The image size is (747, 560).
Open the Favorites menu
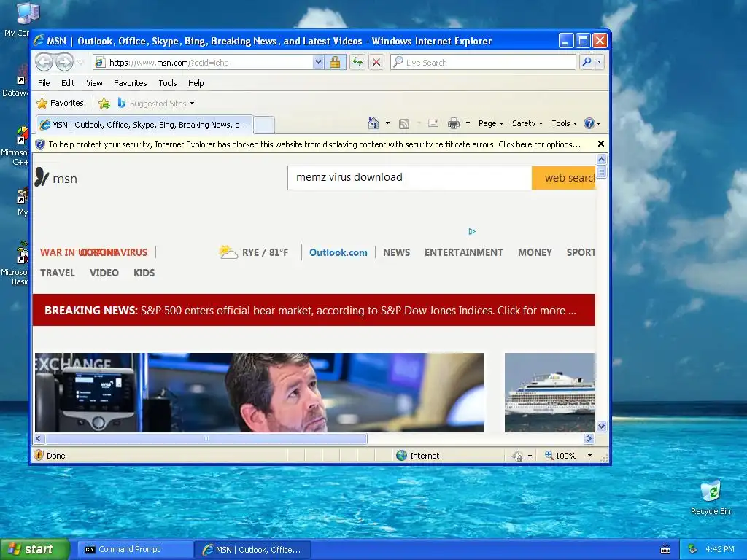tap(130, 83)
